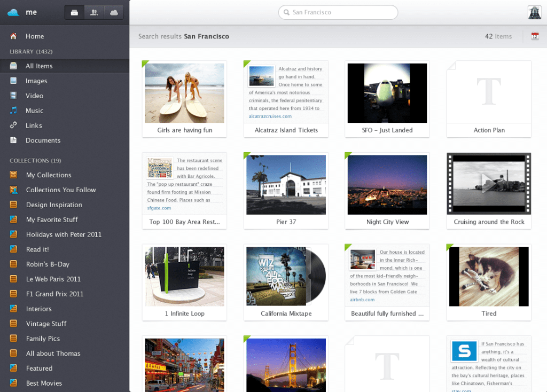Click the Documents page icon
The height and width of the screenshot is (392, 547).
click(x=14, y=140)
